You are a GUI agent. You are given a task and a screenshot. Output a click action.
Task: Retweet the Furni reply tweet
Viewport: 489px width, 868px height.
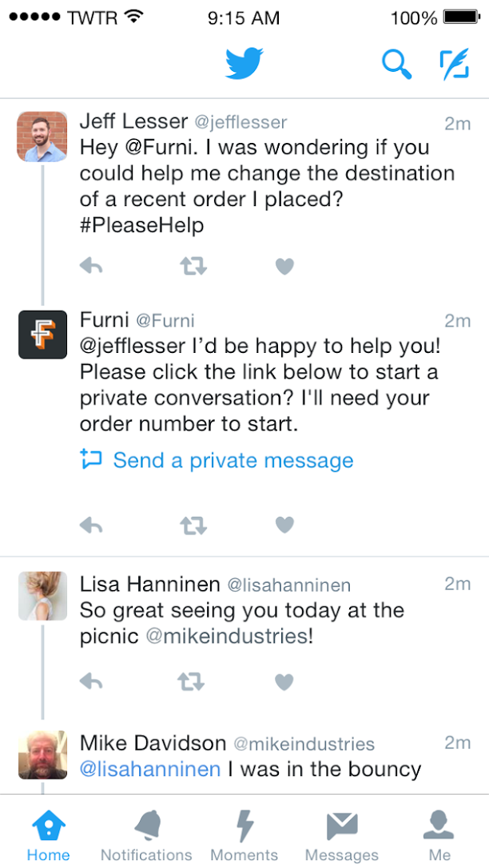tap(193, 525)
